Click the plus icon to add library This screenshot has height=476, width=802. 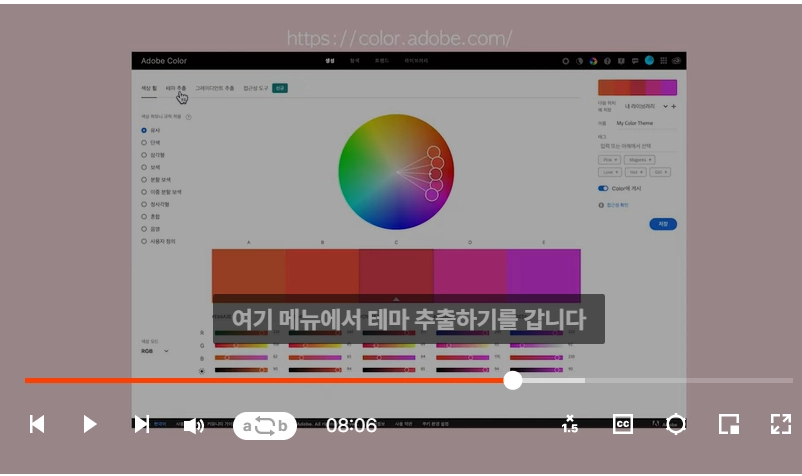click(x=674, y=106)
